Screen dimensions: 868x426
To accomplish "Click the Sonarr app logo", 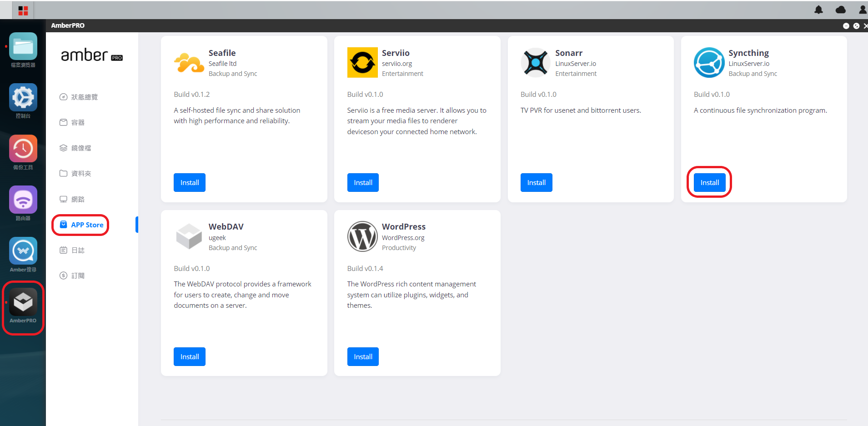I will click(x=536, y=63).
